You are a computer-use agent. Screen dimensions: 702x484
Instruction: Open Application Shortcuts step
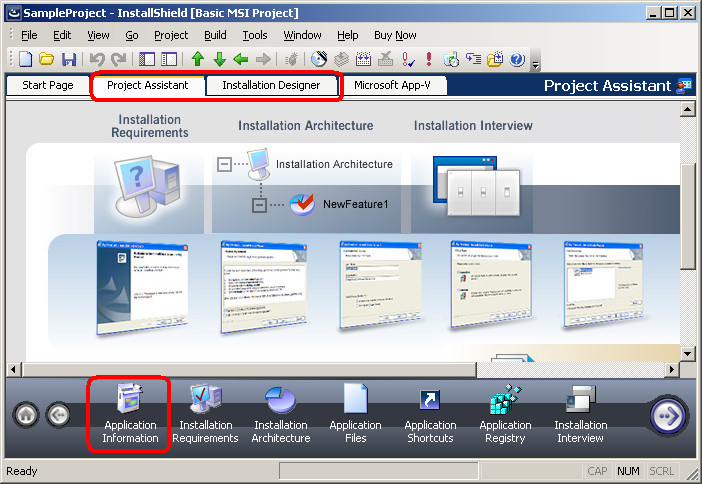coord(430,414)
